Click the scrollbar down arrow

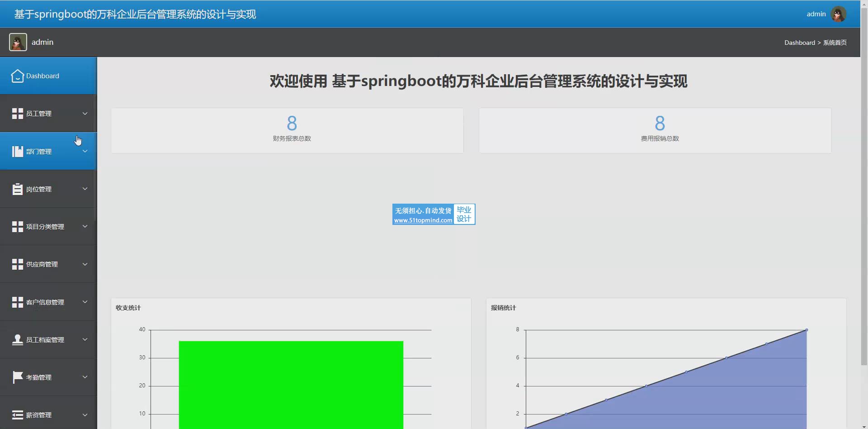click(x=864, y=425)
